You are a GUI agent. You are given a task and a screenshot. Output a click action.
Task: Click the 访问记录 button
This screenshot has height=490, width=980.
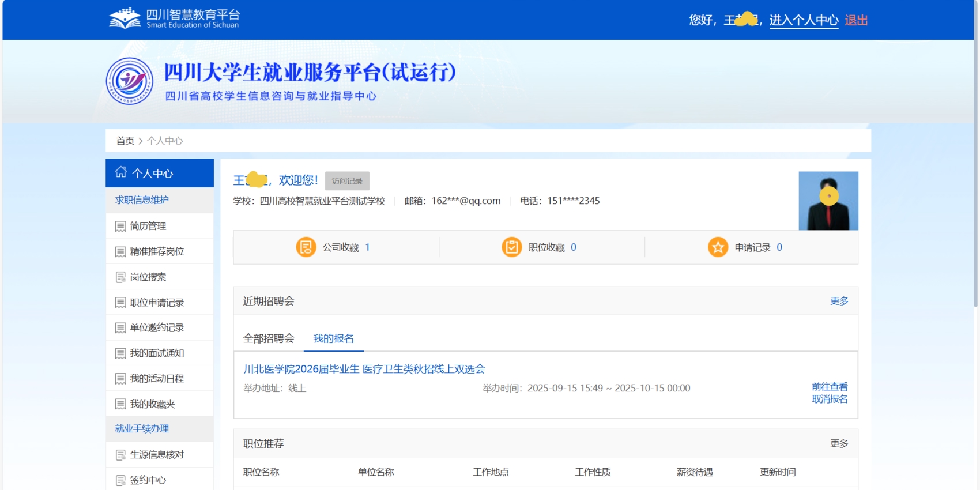coord(347,181)
